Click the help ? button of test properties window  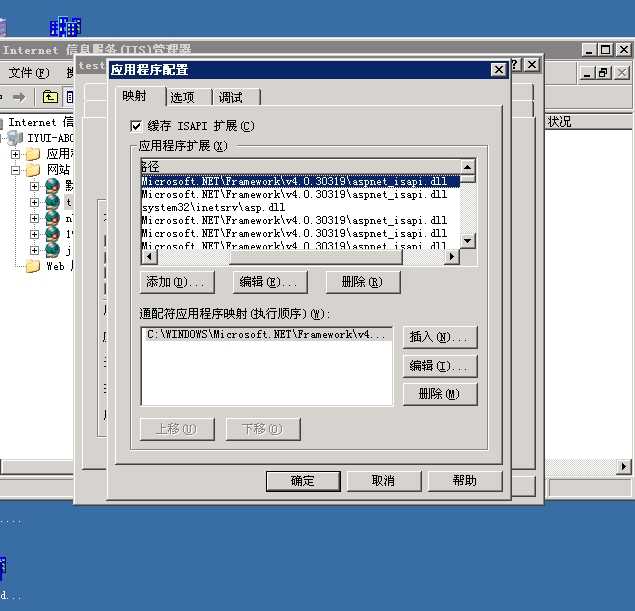pyautogui.click(x=515, y=64)
